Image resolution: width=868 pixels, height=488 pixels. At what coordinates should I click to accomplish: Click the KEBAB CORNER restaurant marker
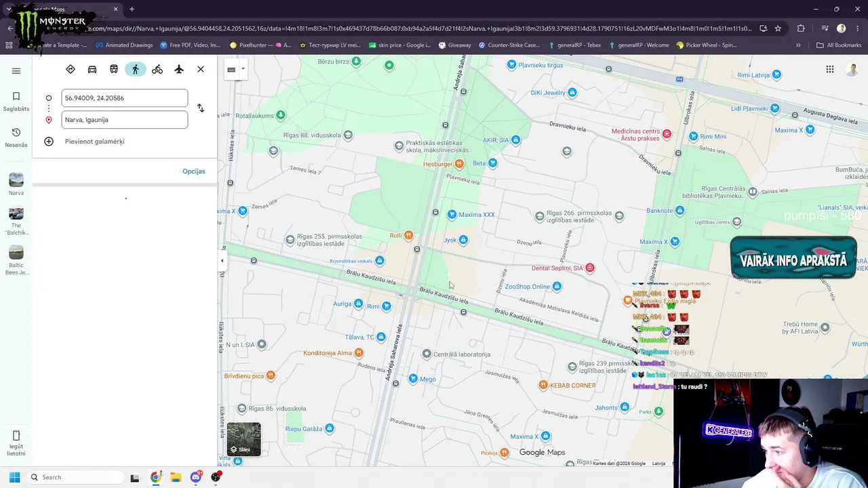point(543,385)
